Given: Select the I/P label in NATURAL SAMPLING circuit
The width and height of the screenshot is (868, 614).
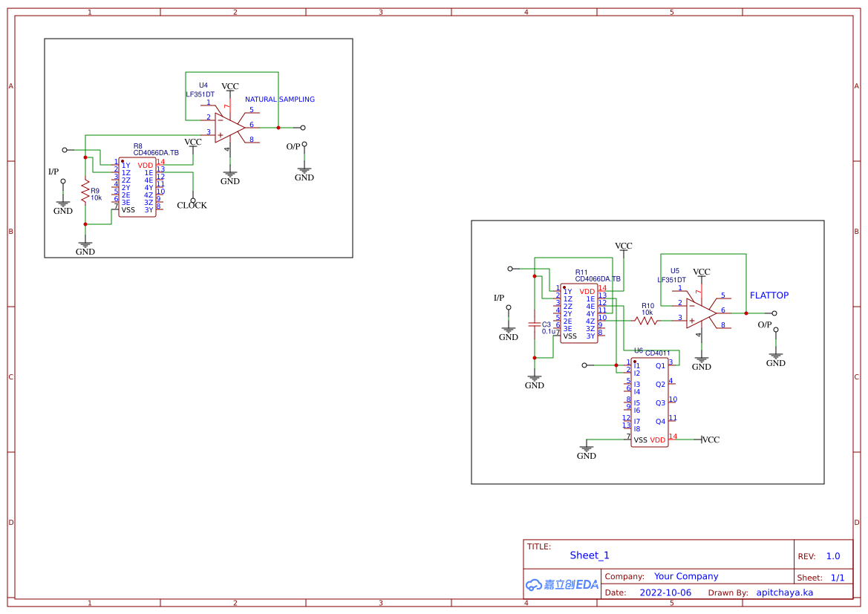Looking at the screenshot, I should pyautogui.click(x=53, y=172).
